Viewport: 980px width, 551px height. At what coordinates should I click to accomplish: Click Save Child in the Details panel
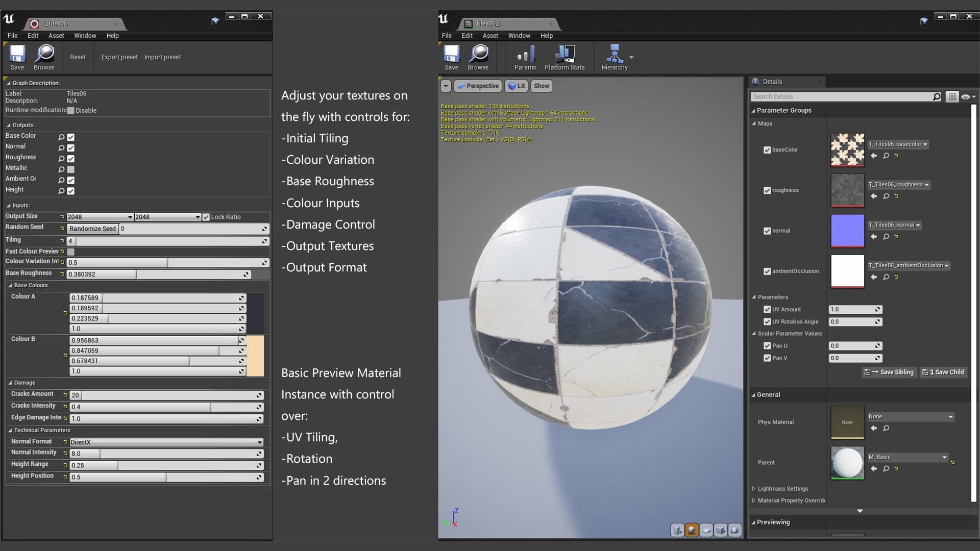tap(943, 372)
